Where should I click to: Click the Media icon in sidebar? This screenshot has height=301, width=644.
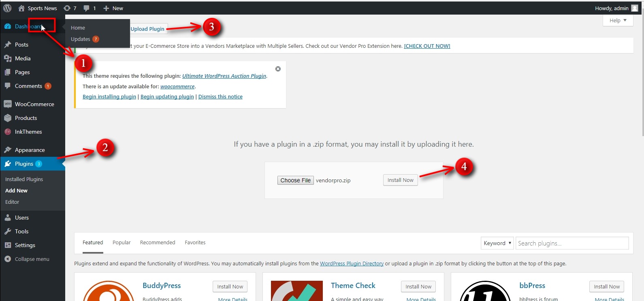(7, 58)
